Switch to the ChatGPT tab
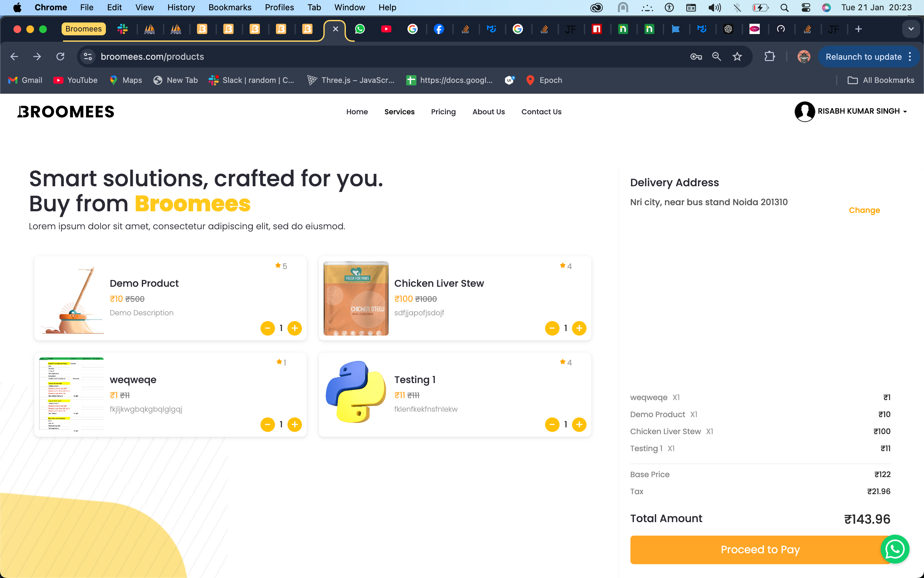 (728, 29)
